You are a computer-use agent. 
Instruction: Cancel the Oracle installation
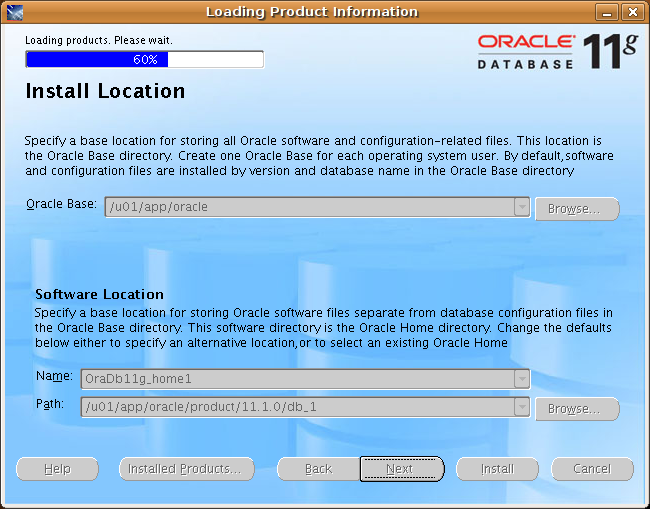coord(592,469)
